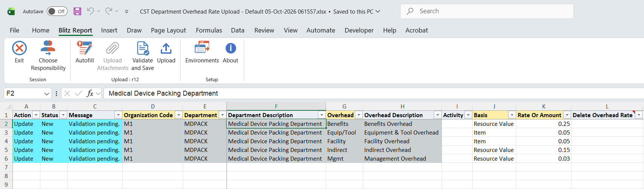This screenshot has height=189, width=644.
Task: Open the Message column filter dropdown
Action: point(118,115)
